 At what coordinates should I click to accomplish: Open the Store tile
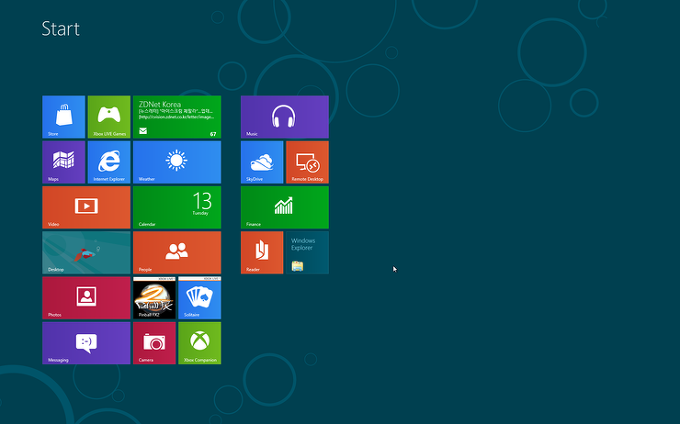tap(64, 117)
